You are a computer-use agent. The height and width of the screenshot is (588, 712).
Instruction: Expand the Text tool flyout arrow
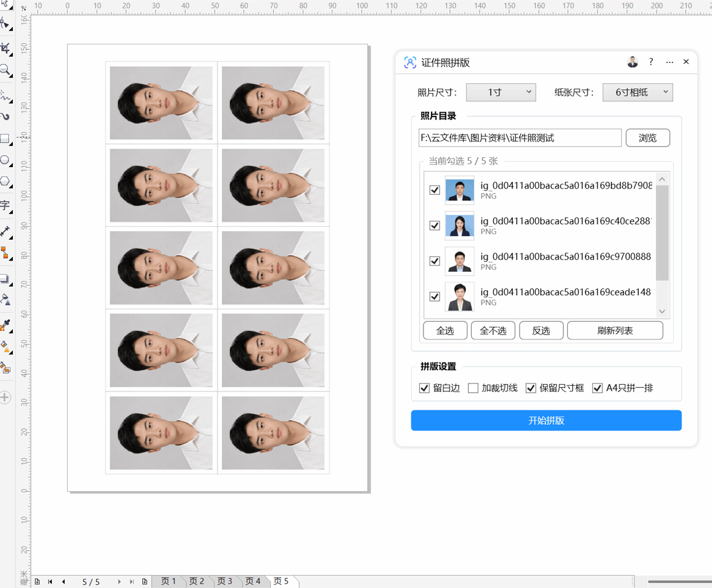click(11, 211)
